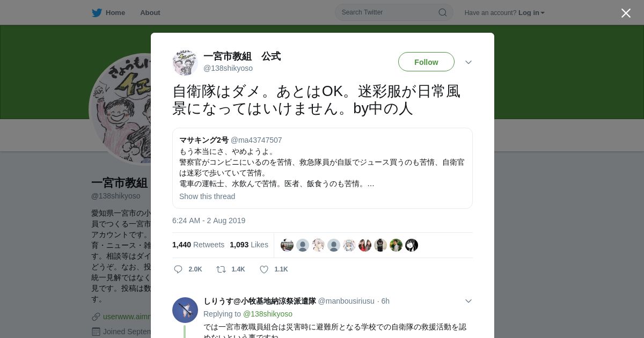
Task: Click the Twitter bird Home icon
Action: point(97,12)
